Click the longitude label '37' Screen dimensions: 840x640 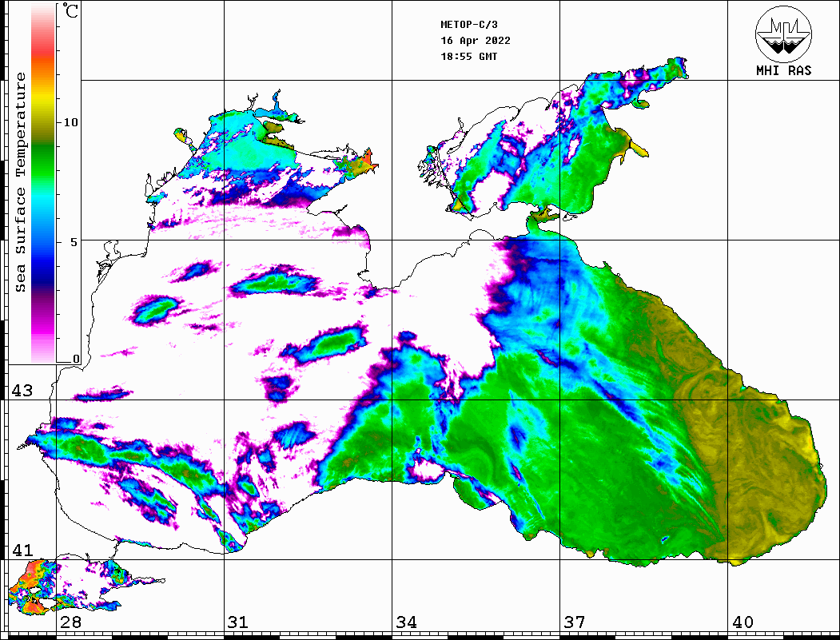575,622
